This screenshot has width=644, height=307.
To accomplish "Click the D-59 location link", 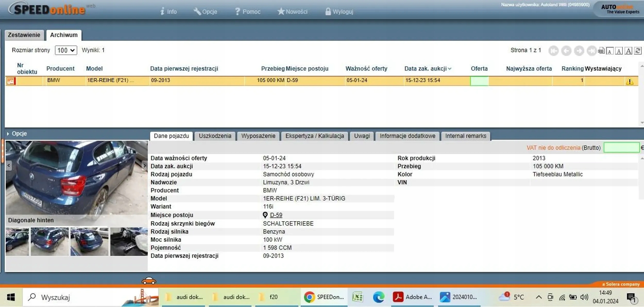I will click(x=276, y=215).
